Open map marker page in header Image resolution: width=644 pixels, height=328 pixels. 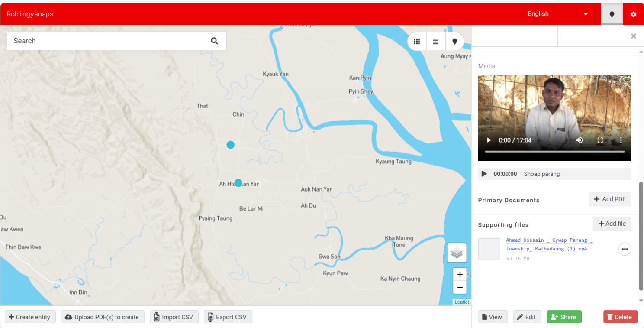612,14
